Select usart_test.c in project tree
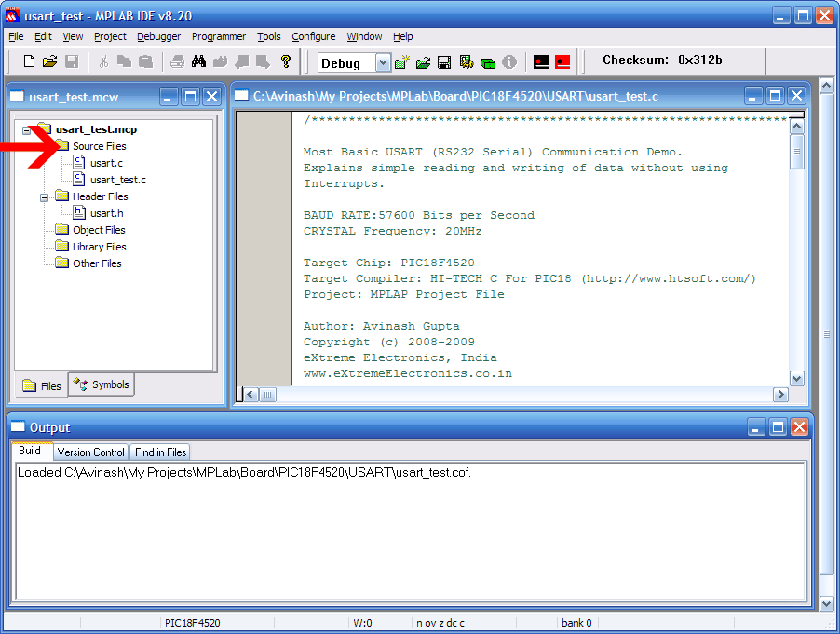 [x=118, y=180]
